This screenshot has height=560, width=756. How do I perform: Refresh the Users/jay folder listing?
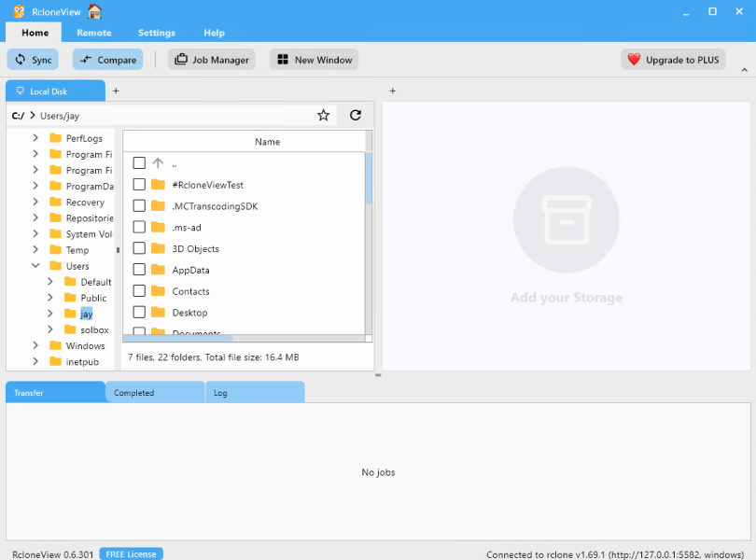click(355, 116)
